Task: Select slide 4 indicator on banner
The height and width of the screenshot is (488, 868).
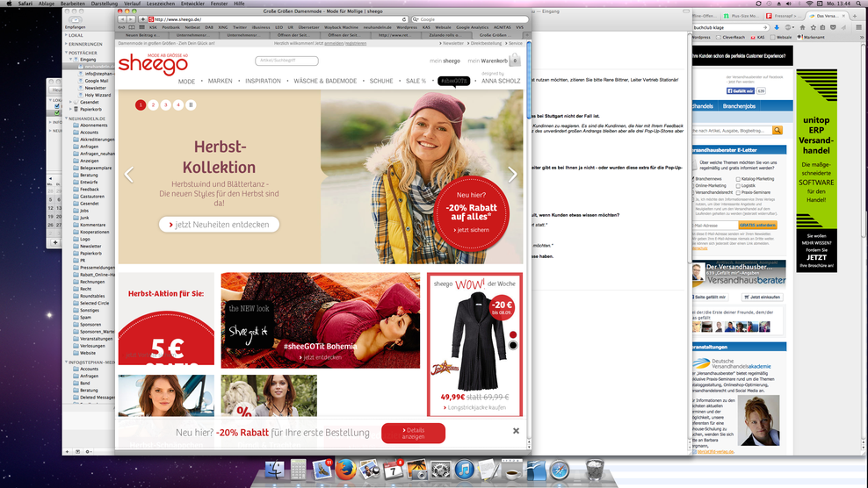Action: point(178,104)
